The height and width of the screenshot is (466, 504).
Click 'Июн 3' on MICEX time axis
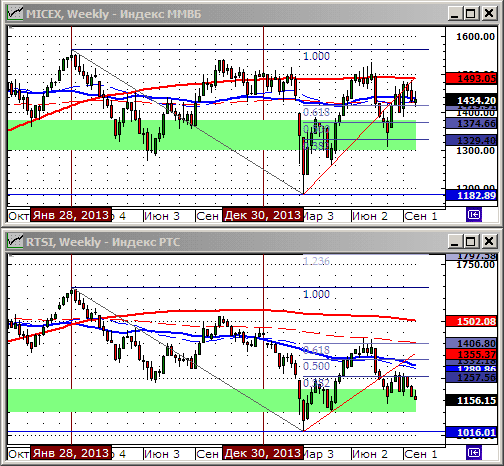pyautogui.click(x=162, y=216)
